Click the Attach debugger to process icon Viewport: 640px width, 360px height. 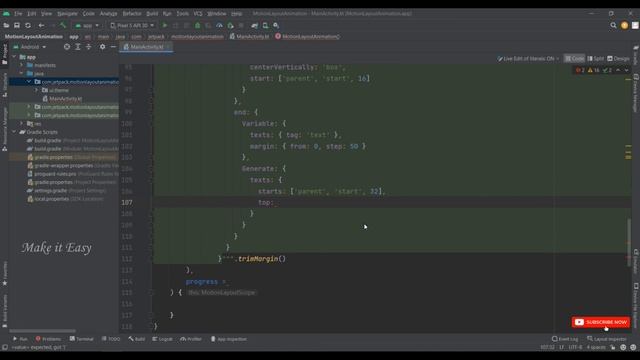point(230,25)
